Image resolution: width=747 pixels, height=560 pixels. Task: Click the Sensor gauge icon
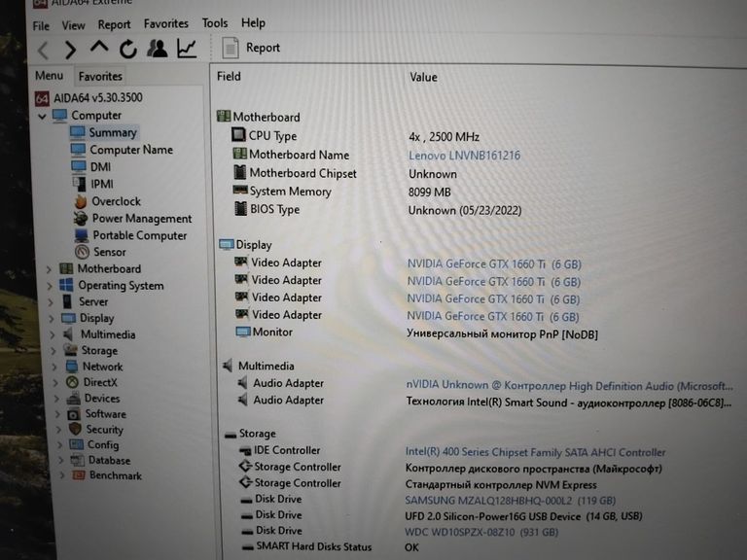pos(83,252)
